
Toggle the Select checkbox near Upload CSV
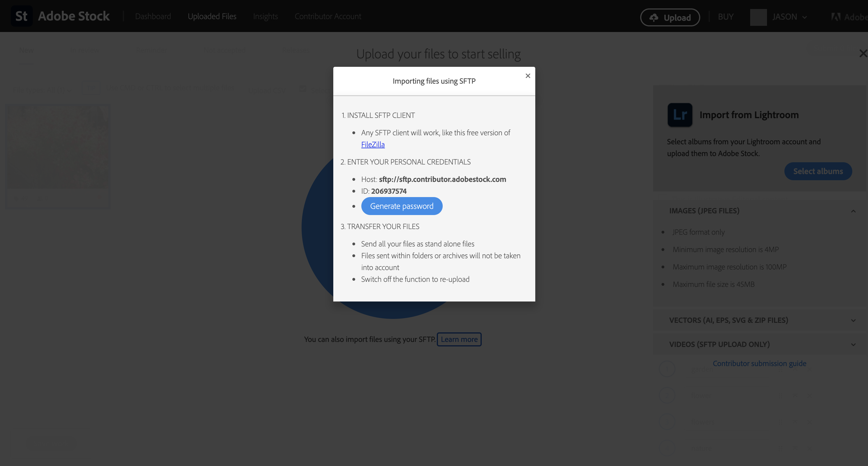tap(303, 88)
